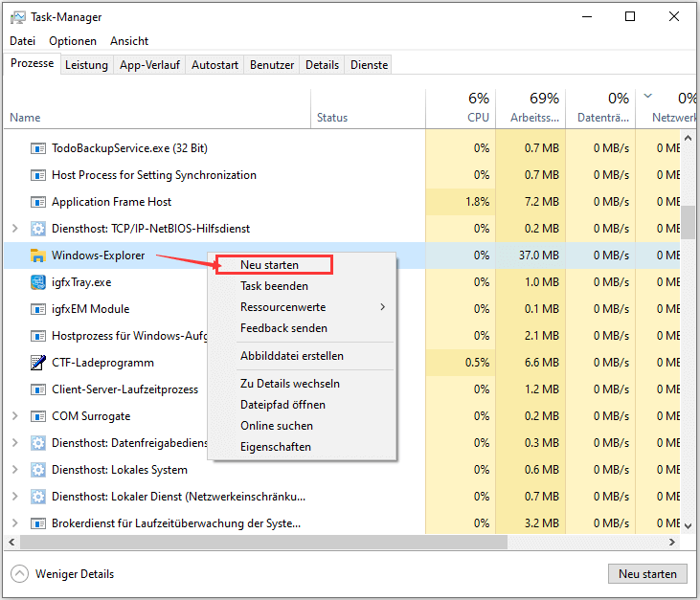Click the TCP/IP-NetBIOS-Hilfsdienst gear icon
Screen dimensions: 700x600
coord(38,229)
